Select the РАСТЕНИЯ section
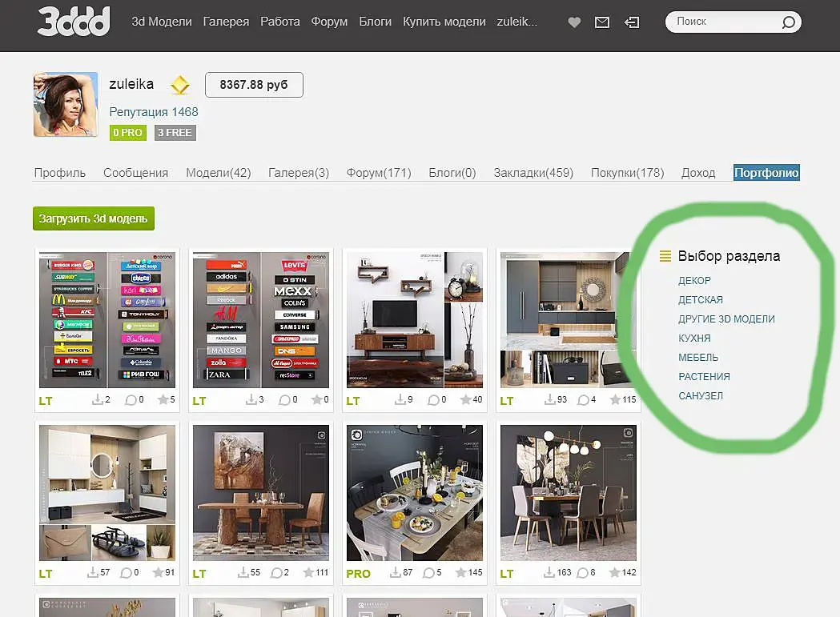The image size is (840, 617). (705, 376)
